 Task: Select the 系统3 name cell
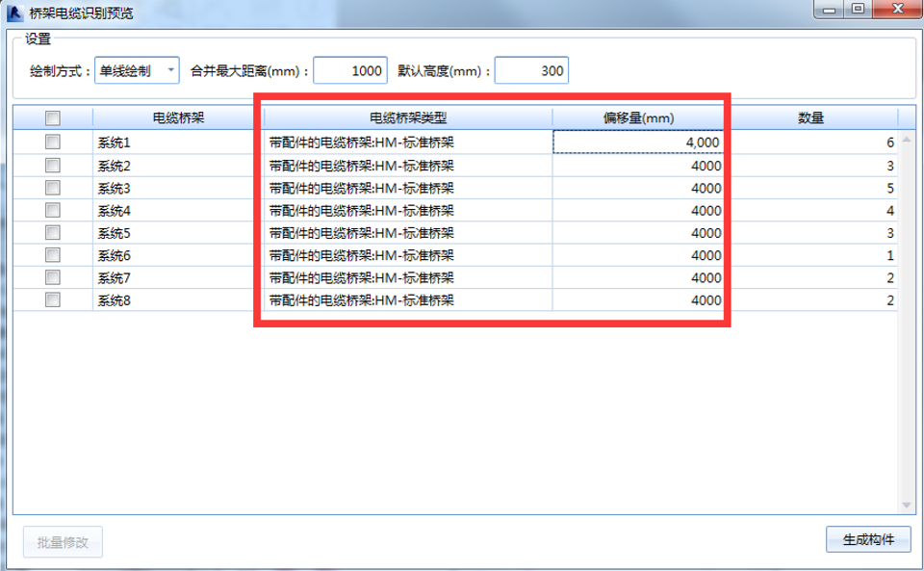pos(178,188)
